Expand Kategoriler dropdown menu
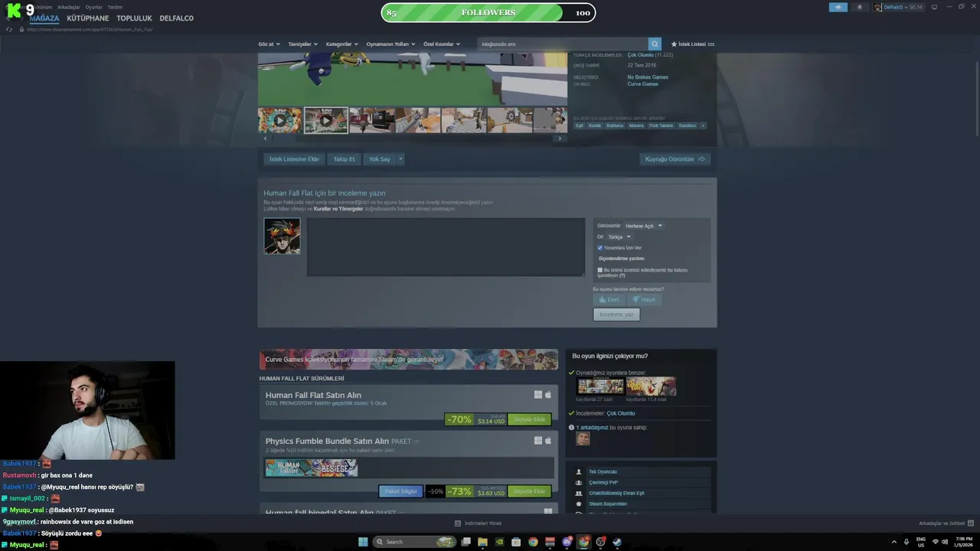Screen dimensions: 980x551 pyautogui.click(x=341, y=44)
